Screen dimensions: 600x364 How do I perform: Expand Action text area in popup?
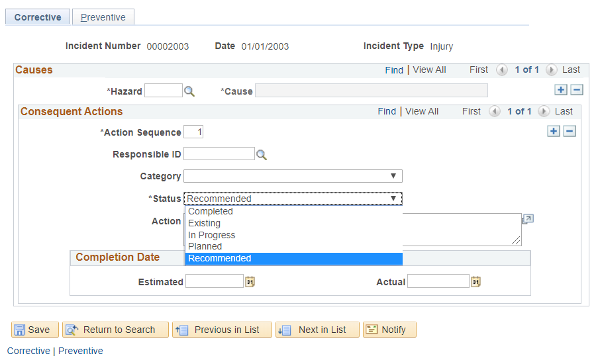528,219
